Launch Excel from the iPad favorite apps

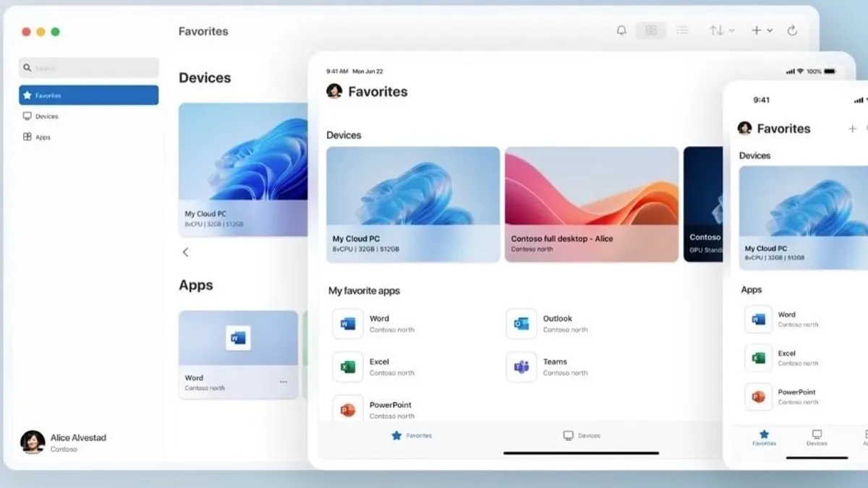348,367
